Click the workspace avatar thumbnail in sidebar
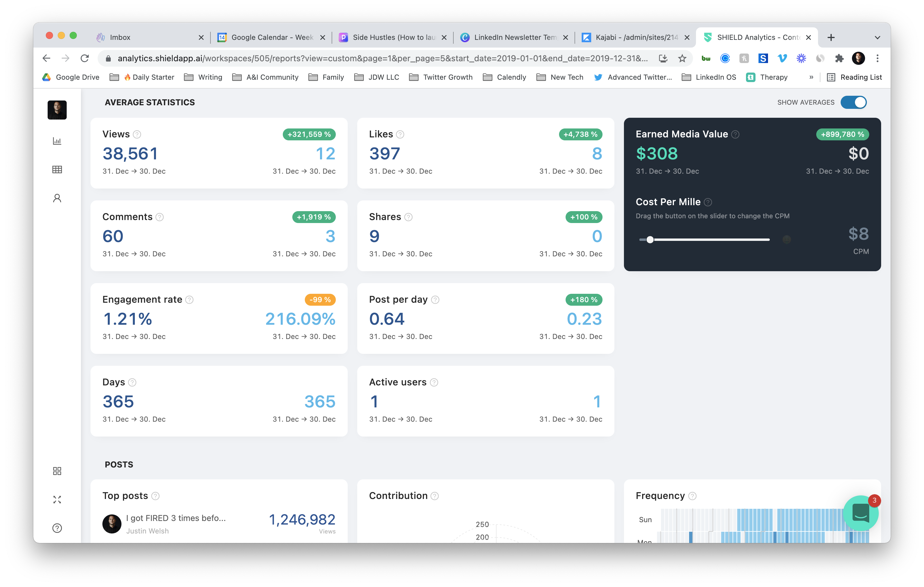 pyautogui.click(x=57, y=110)
